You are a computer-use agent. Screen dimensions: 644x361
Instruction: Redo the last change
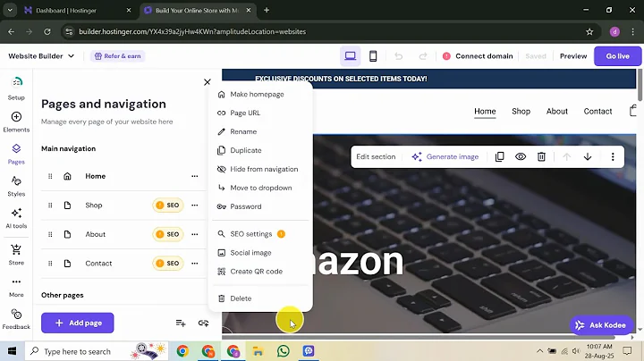point(422,56)
